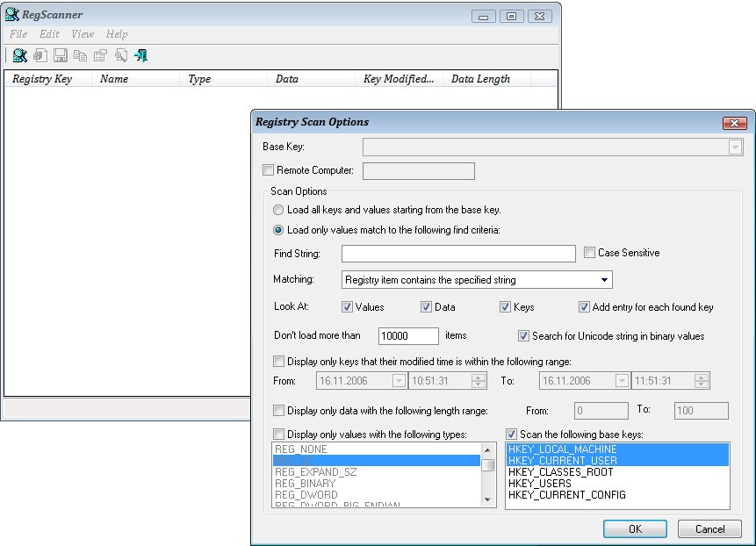Screen dimensions: 756x546
Task: Decrease the To time with down arrow
Action: click(702, 384)
